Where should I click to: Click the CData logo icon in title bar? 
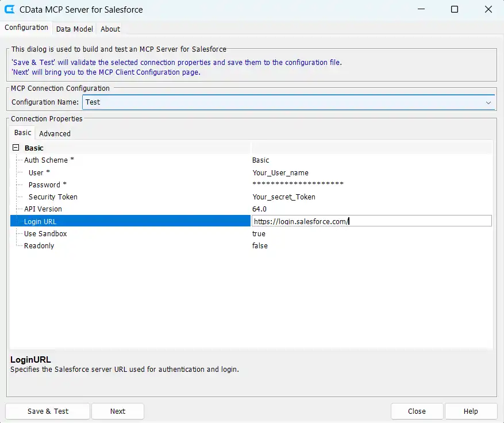(x=10, y=10)
